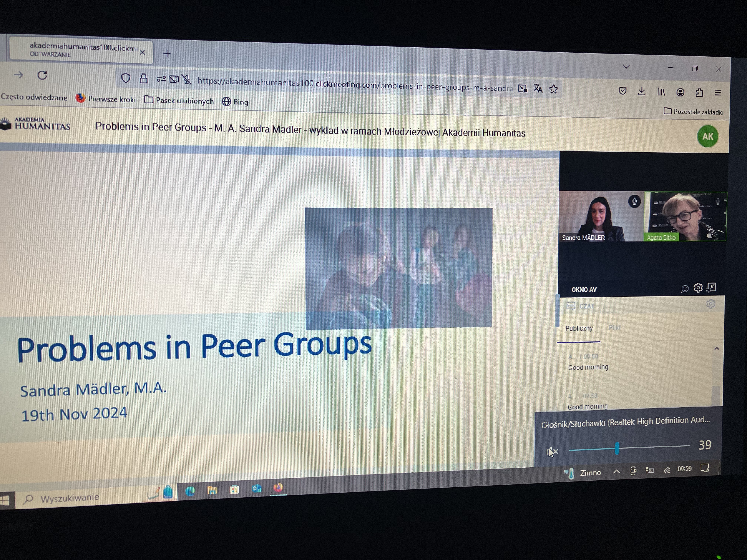Image resolution: width=747 pixels, height=560 pixels.
Task: Reload the webinar page
Action: point(42,75)
